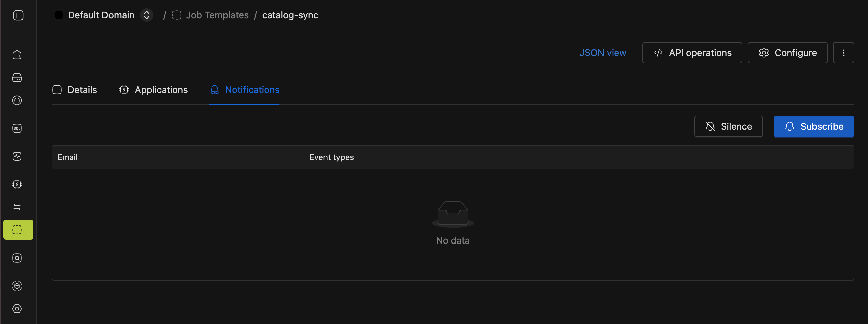The width and height of the screenshot is (868, 324).
Task: Open the Home icon in sidebar
Action: coord(17,55)
